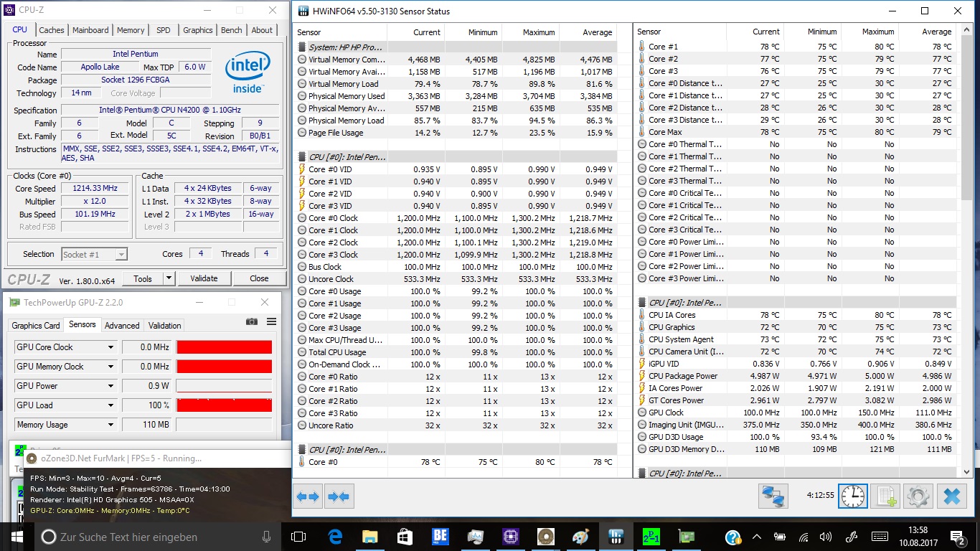The image size is (980, 551).
Task: Open HWiNFO sensor settings gear
Action: point(918,496)
